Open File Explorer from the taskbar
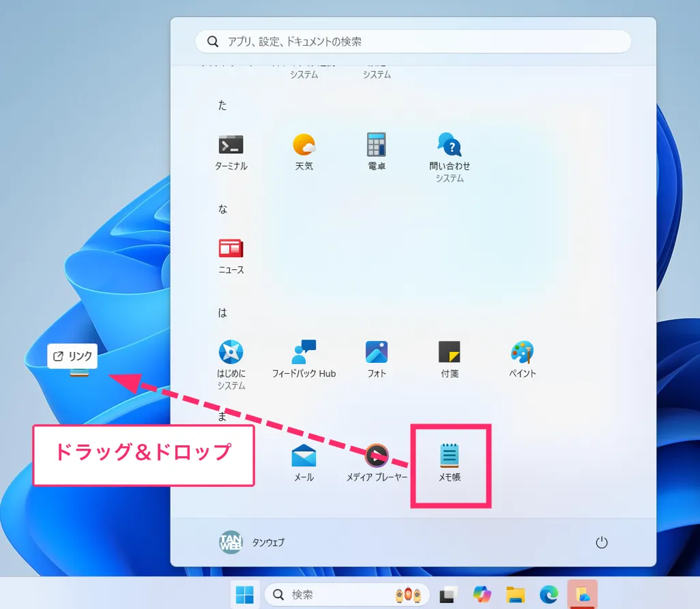Viewport: 700px width, 609px height. coord(515,594)
